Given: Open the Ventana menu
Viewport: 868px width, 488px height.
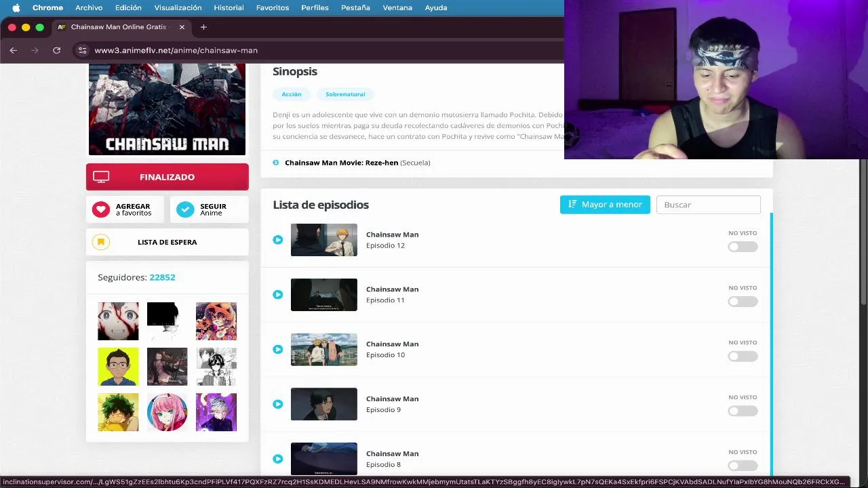Looking at the screenshot, I should click(397, 7).
